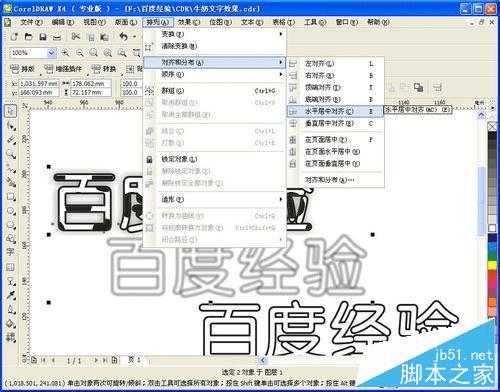Open the 编辑(E) menu

click(63, 22)
